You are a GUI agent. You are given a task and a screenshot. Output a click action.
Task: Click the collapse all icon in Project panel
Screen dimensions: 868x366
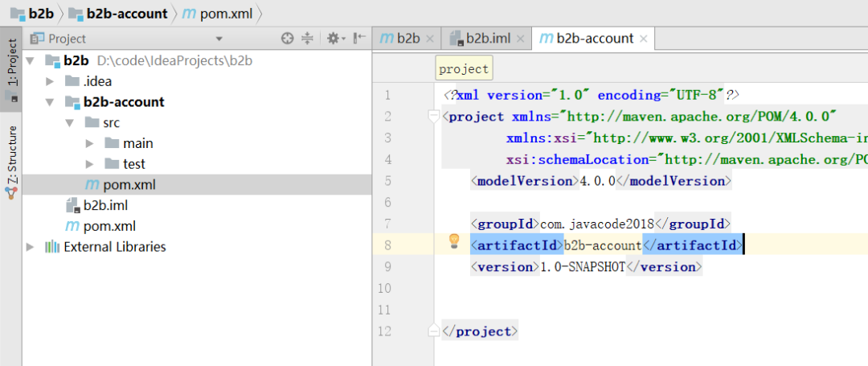(306, 39)
